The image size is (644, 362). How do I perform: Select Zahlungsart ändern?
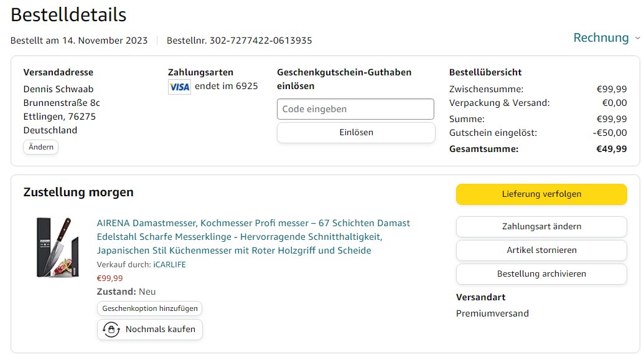(x=541, y=227)
